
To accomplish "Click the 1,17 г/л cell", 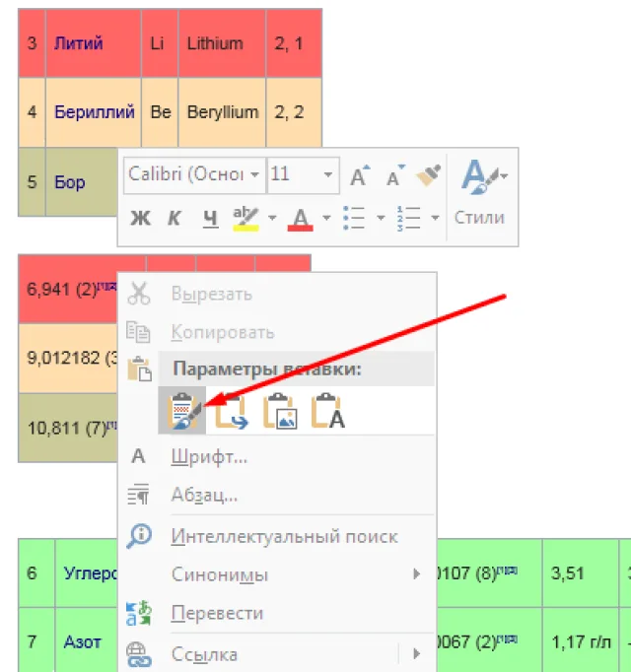I will 581,641.
